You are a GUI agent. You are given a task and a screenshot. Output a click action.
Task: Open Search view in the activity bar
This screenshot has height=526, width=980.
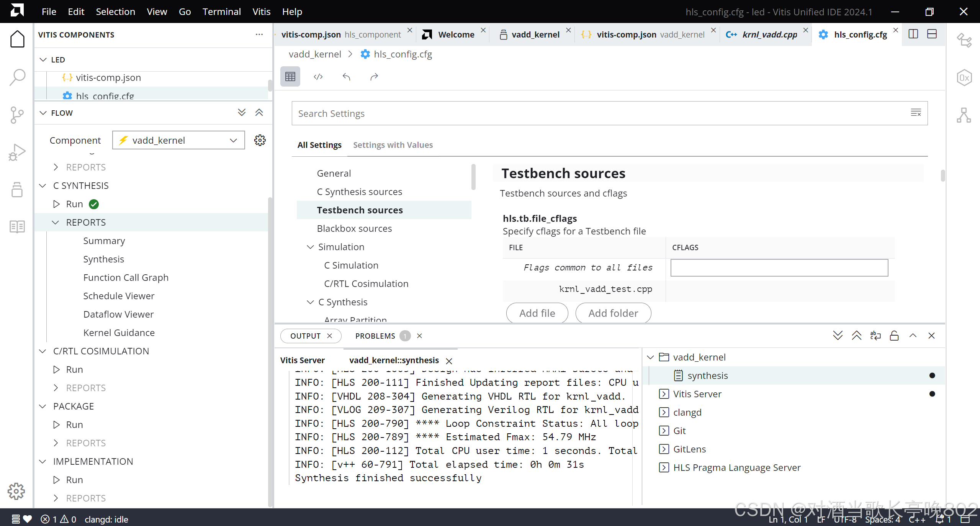(x=17, y=77)
